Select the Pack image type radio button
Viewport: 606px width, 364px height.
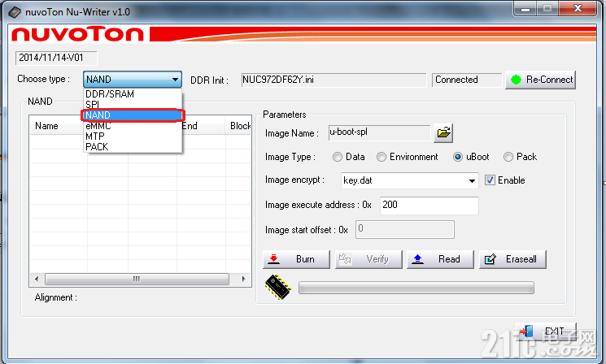508,157
